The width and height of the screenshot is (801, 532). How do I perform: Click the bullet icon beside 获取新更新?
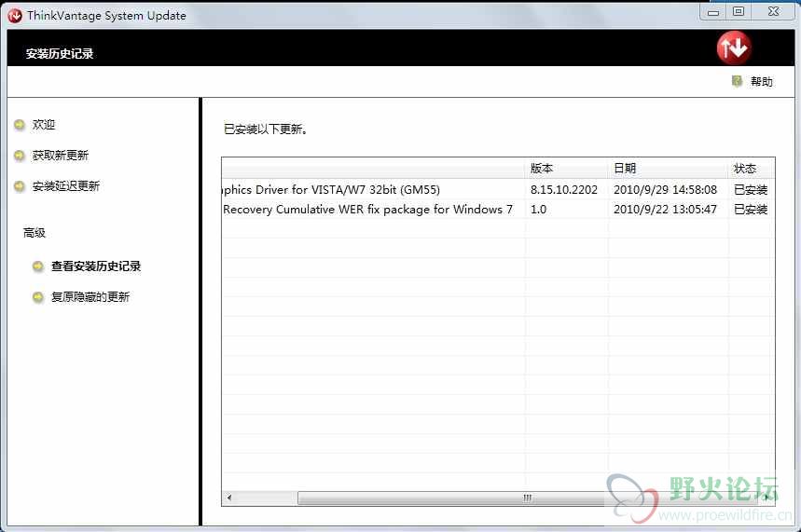coord(20,156)
